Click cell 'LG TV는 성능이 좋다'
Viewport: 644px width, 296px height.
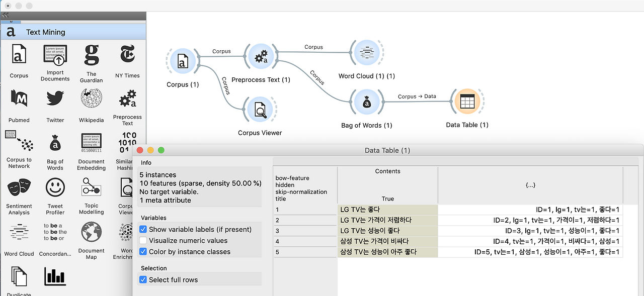[387, 231]
